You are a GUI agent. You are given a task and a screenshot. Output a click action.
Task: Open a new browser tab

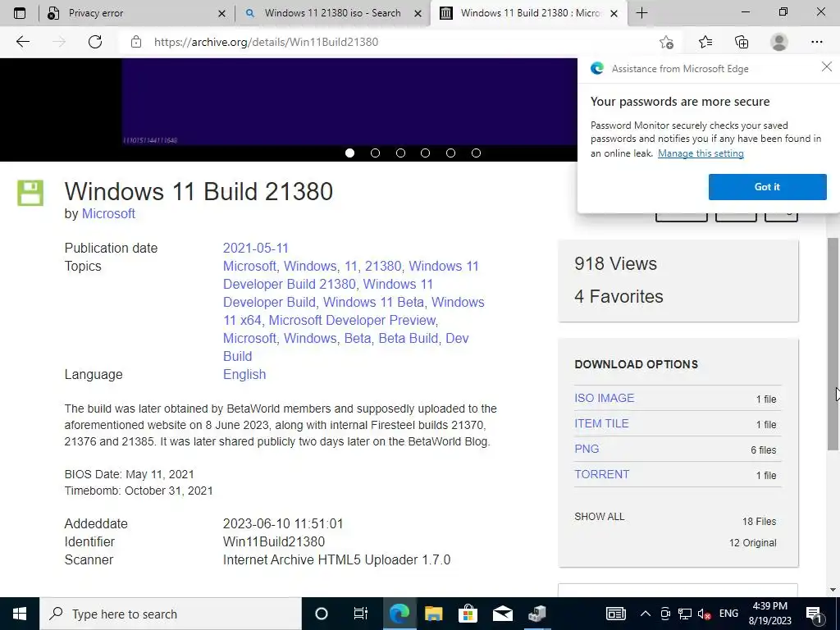tap(641, 13)
